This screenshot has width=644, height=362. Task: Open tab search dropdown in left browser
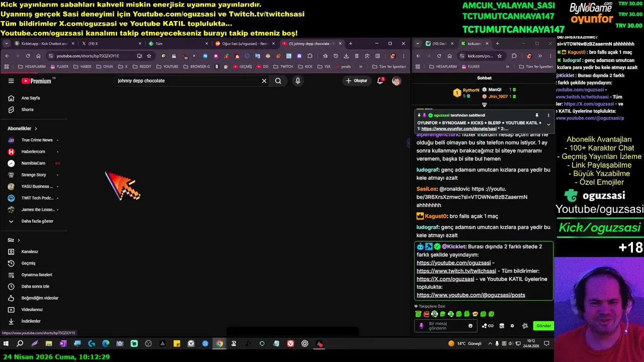(7, 44)
